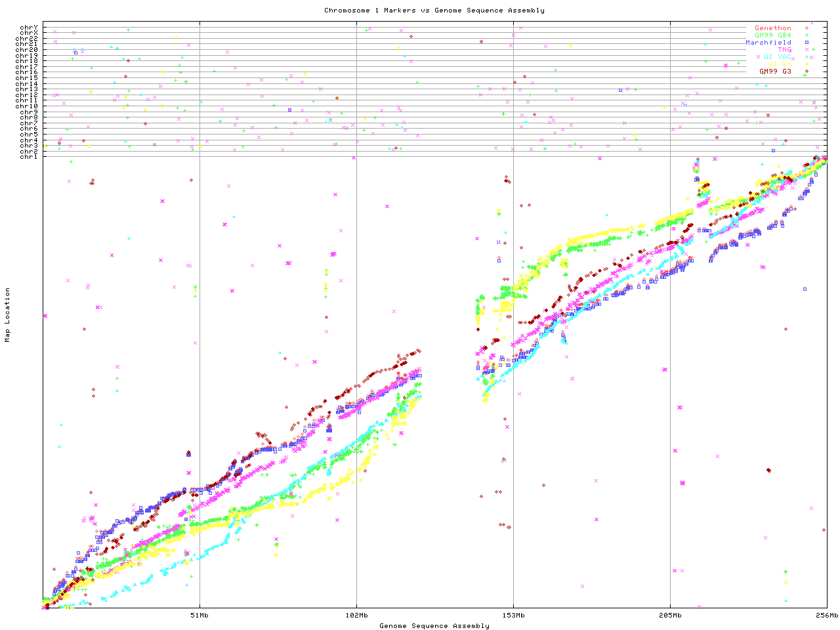Image resolution: width=840 pixels, height=630 pixels.
Task: Select the Genethon legend text label
Action: [x=772, y=28]
